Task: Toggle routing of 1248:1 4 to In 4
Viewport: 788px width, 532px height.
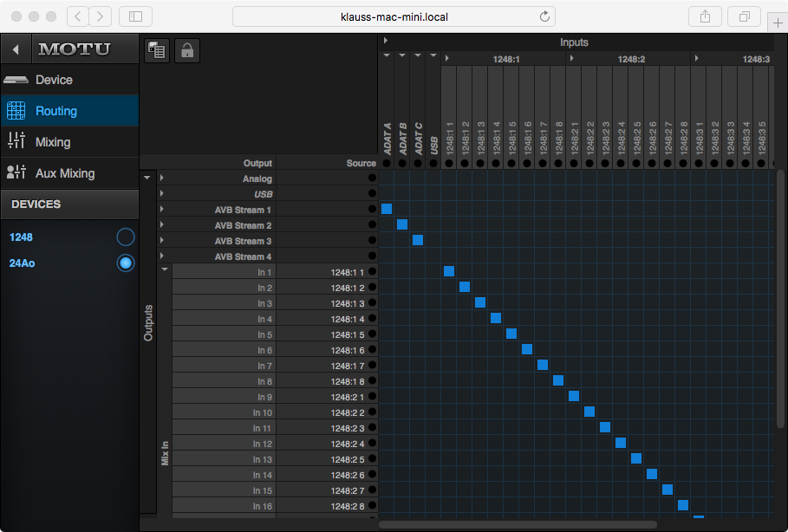Action: [x=496, y=318]
